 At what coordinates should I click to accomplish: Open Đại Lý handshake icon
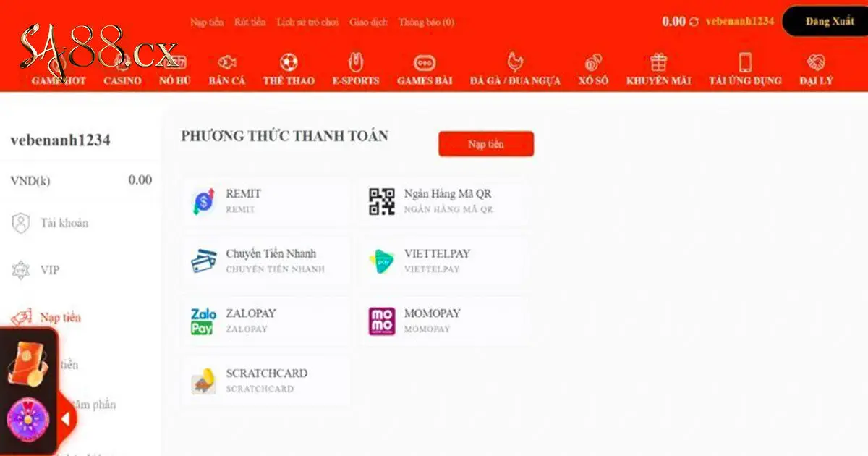[816, 62]
